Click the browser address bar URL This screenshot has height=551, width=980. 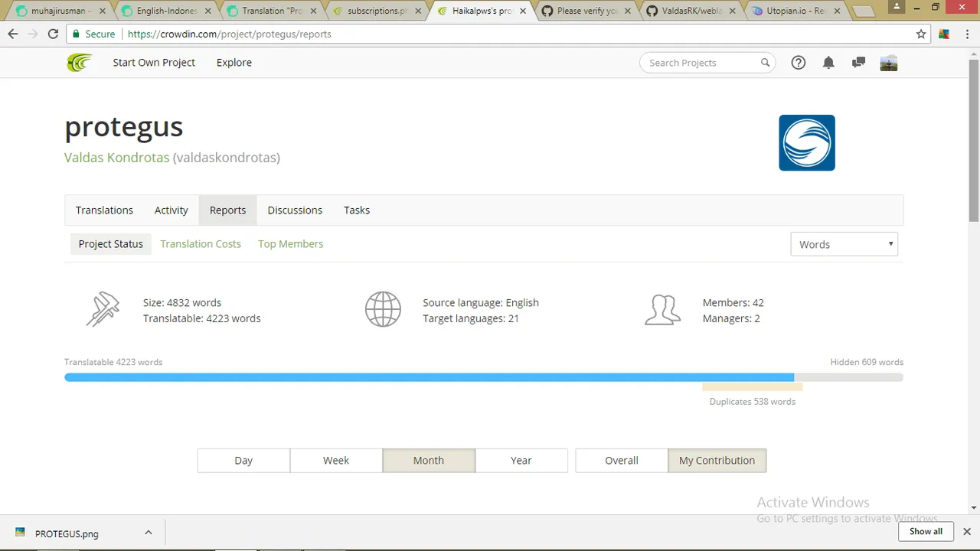pos(230,34)
